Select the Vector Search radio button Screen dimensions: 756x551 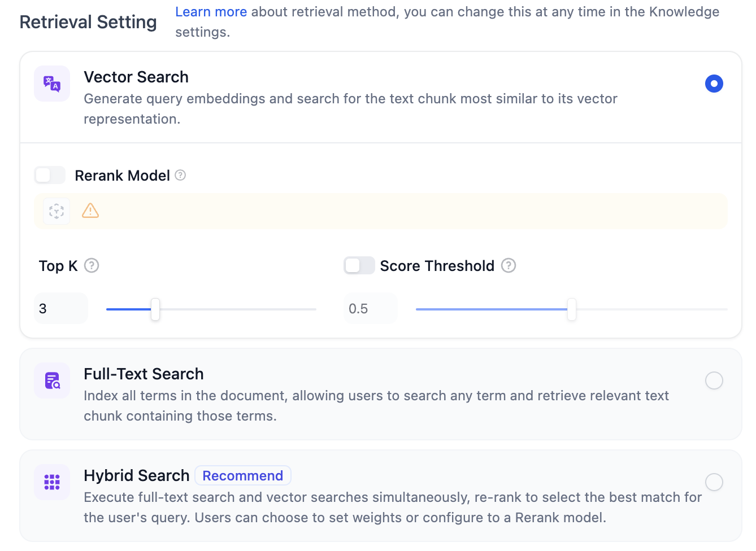714,84
